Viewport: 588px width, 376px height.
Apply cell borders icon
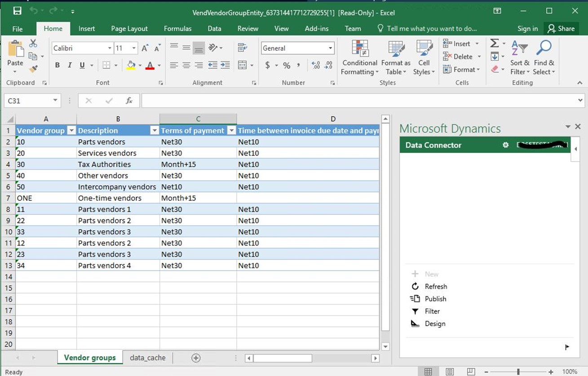coord(106,65)
